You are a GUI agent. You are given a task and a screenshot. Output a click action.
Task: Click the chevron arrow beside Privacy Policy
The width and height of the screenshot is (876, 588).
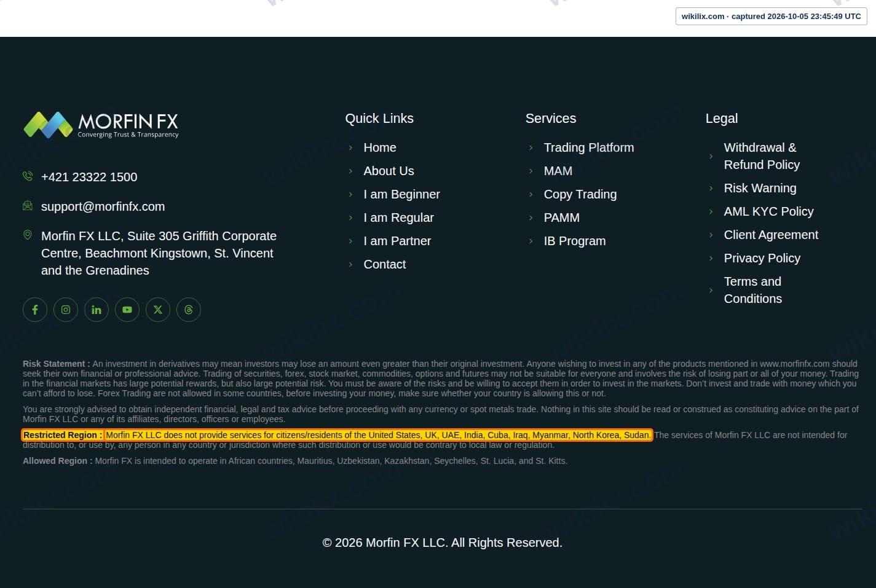[x=711, y=258]
